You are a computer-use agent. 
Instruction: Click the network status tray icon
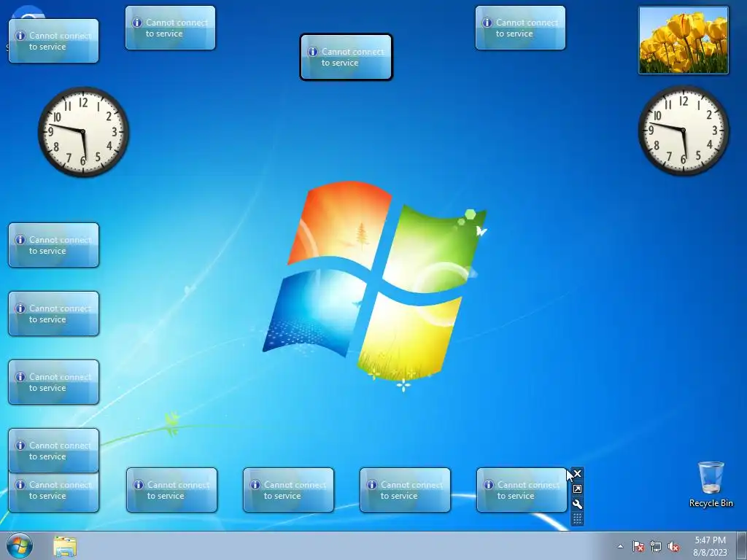coord(656,546)
